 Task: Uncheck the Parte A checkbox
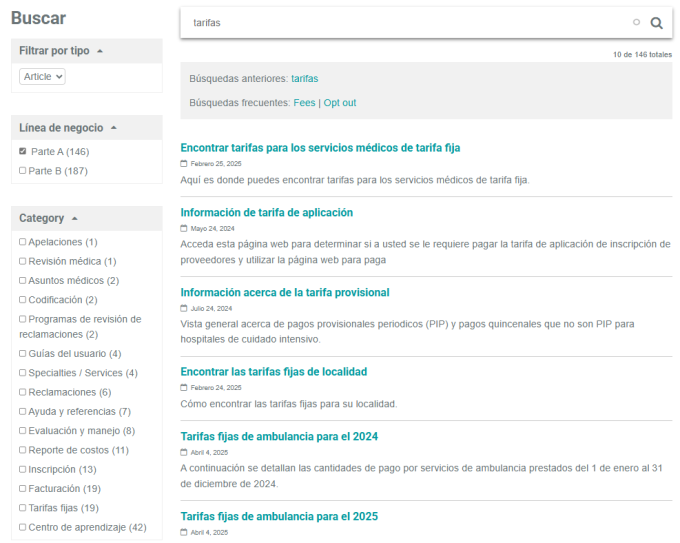[x=23, y=151]
